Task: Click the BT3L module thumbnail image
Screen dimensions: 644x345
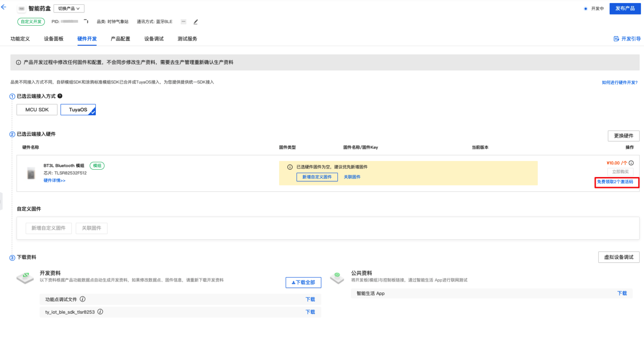Action: click(x=31, y=173)
